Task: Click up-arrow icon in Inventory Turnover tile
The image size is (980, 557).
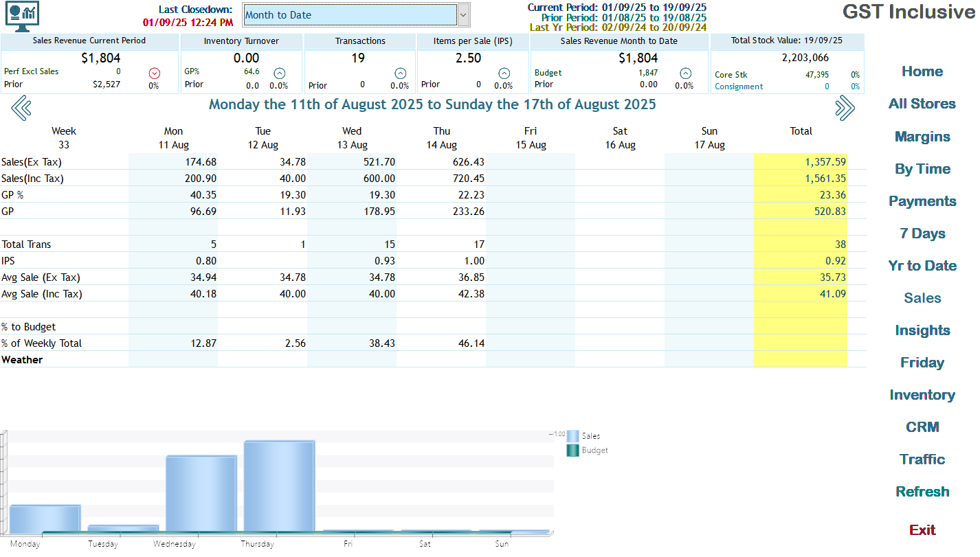Action: coord(279,73)
